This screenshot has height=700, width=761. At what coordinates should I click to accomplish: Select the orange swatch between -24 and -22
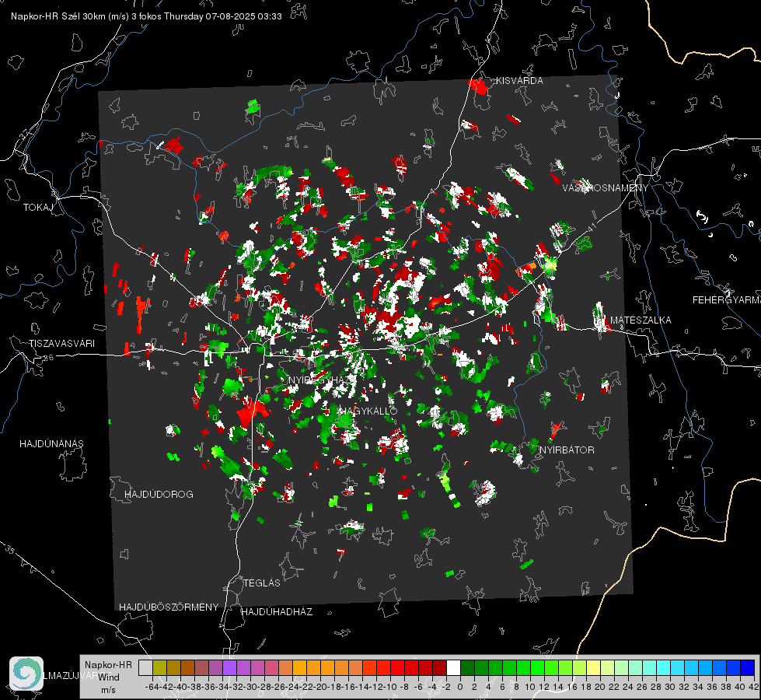tap(299, 667)
